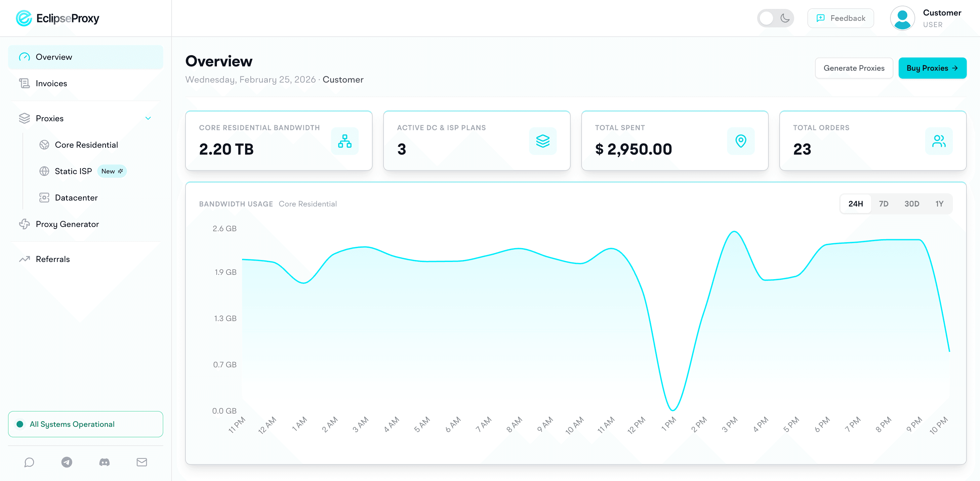Select the Invoices sidebar icon
Viewport: 980px width, 481px height.
point(24,83)
